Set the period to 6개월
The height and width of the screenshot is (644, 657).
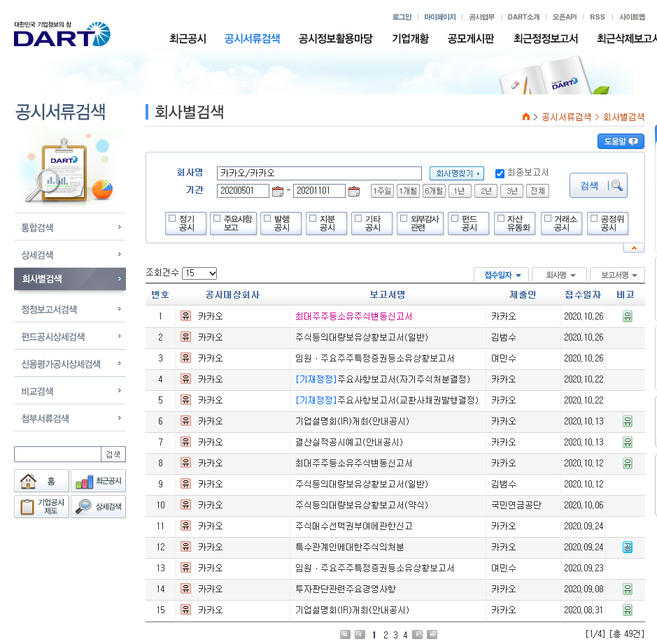point(434,191)
